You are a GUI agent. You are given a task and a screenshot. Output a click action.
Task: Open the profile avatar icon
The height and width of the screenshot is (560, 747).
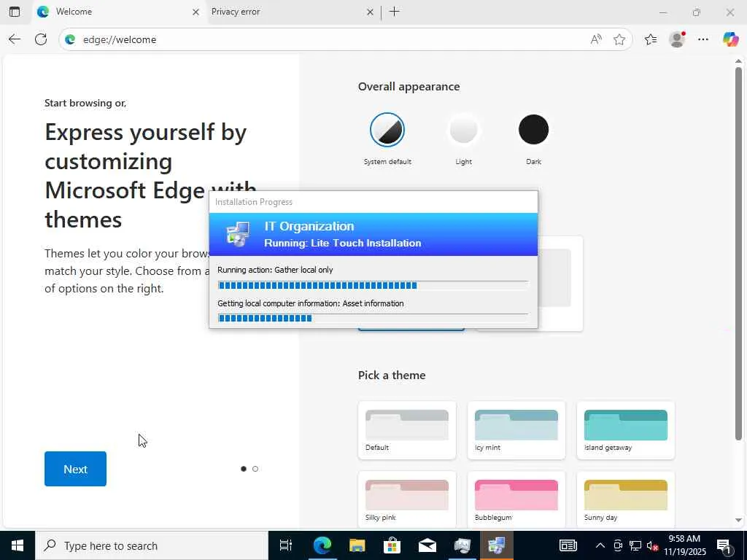pyautogui.click(x=677, y=39)
